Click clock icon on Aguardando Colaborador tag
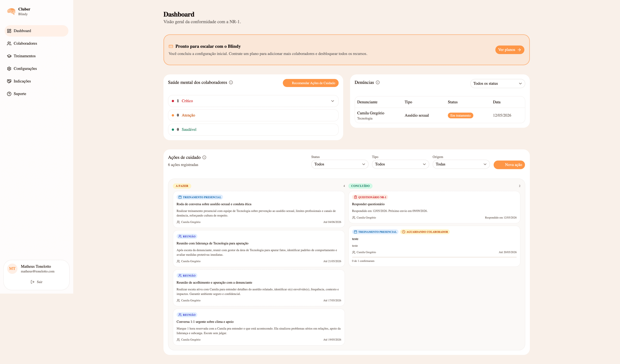 tap(403, 232)
